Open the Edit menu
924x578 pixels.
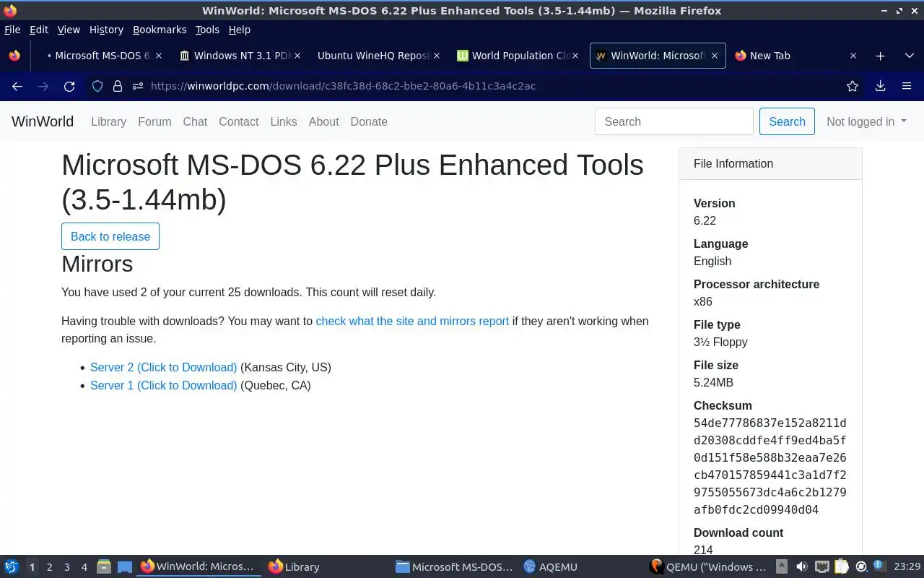point(39,30)
